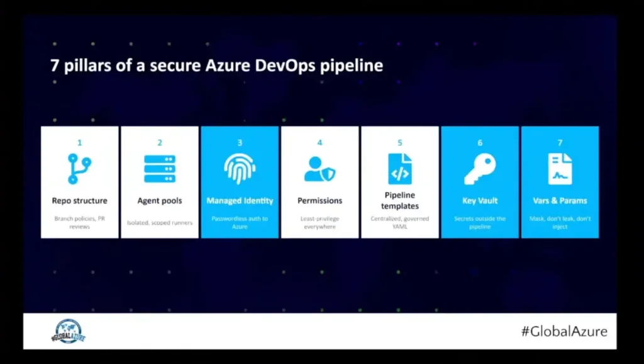Select the slide title about 7 pillars
Image resolution: width=644 pixels, height=364 pixels.
(216, 65)
